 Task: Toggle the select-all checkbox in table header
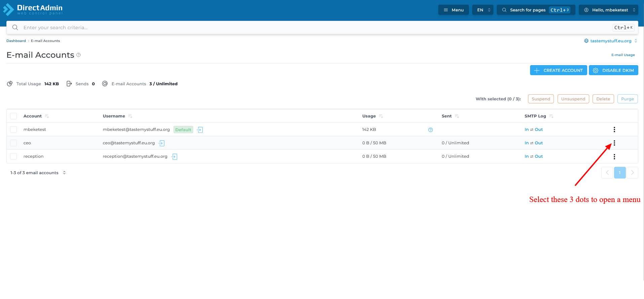pos(13,116)
